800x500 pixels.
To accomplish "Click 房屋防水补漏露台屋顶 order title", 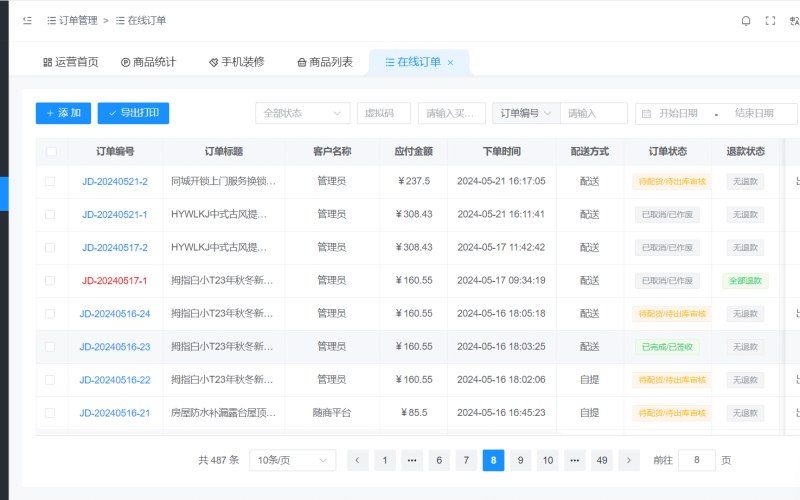I will tap(223, 413).
